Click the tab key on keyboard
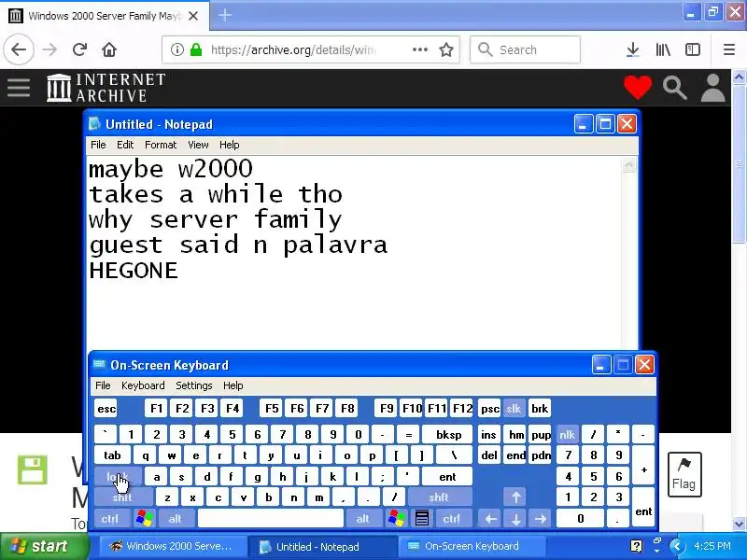Image resolution: width=747 pixels, height=560 pixels. point(113,455)
